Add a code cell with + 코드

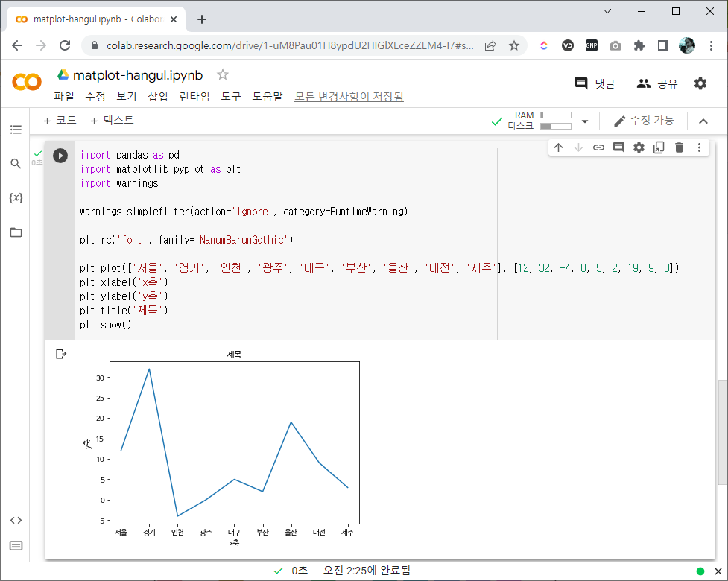click(60, 120)
